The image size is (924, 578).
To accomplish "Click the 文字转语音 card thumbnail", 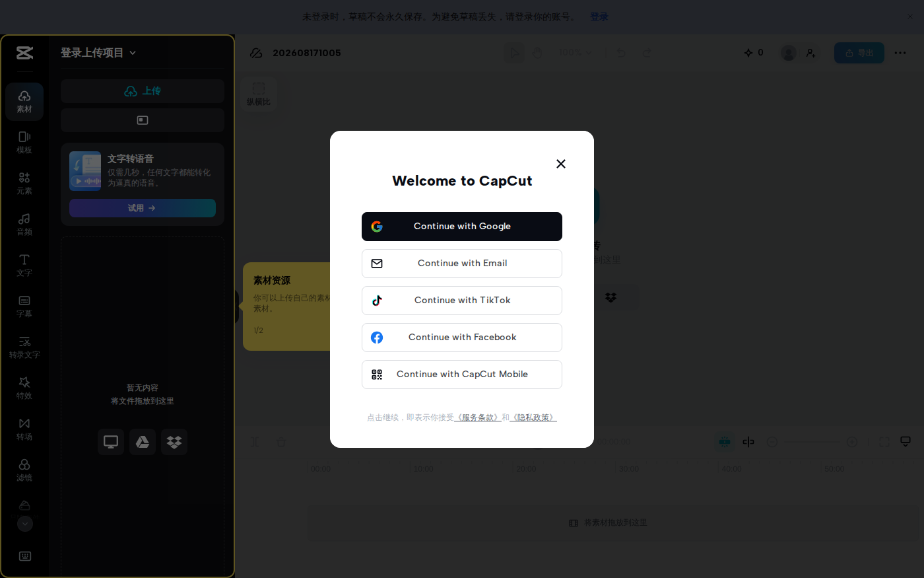I will [x=85, y=171].
